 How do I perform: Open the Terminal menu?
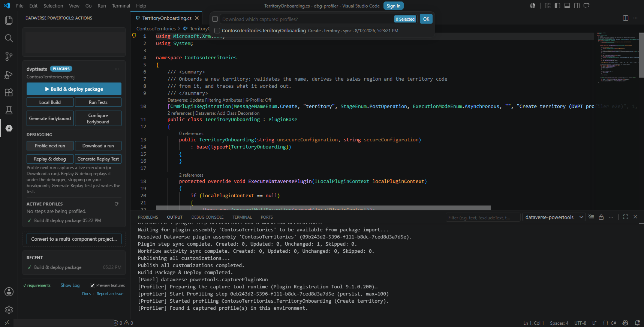121,6
